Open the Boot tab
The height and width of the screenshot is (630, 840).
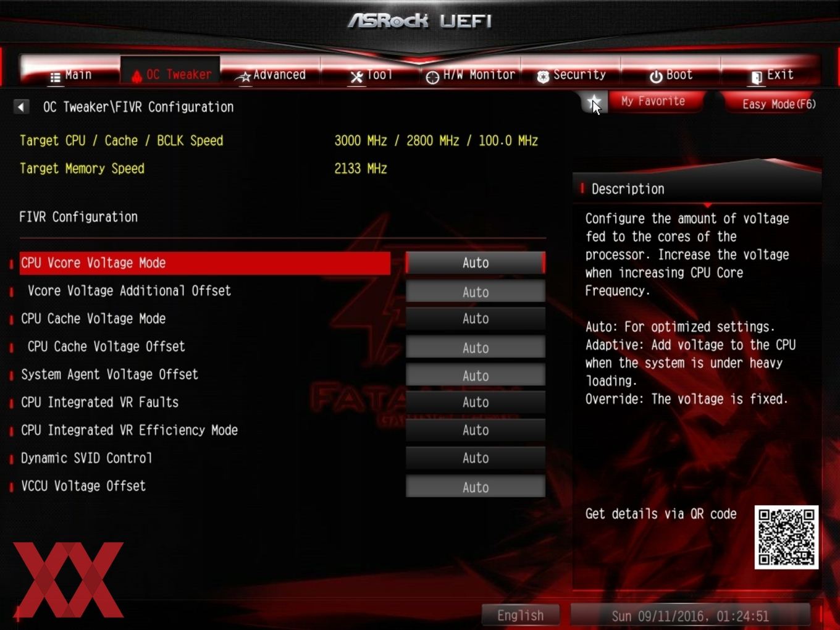pos(671,75)
